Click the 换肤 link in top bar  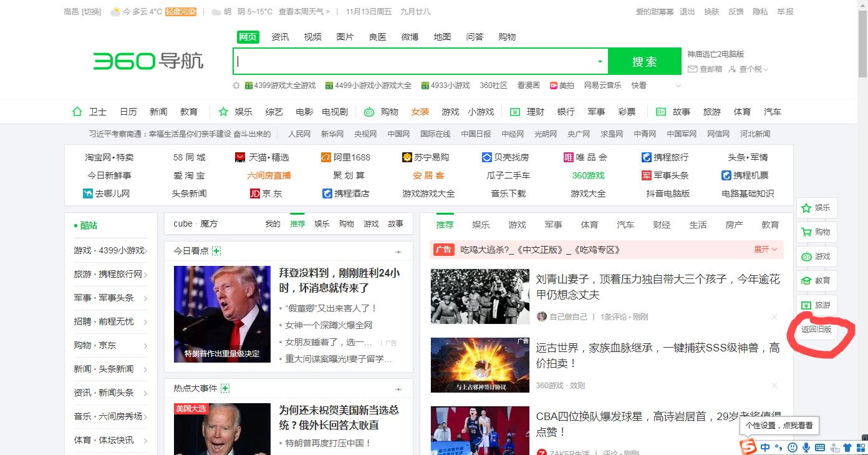click(711, 11)
